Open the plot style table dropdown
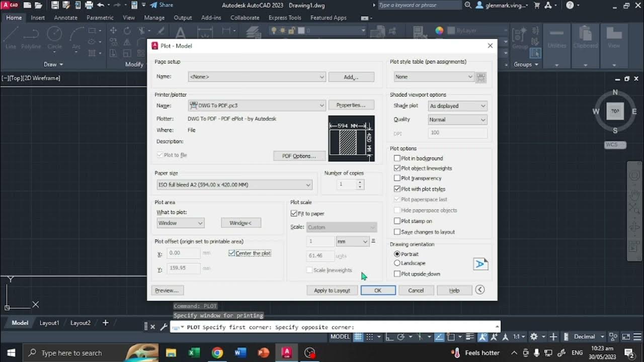Screen dimensions: 644x362 [434, 77]
